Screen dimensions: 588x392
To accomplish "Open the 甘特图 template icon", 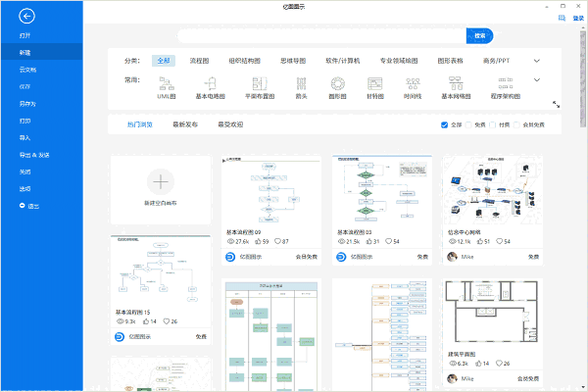I will coord(375,83).
